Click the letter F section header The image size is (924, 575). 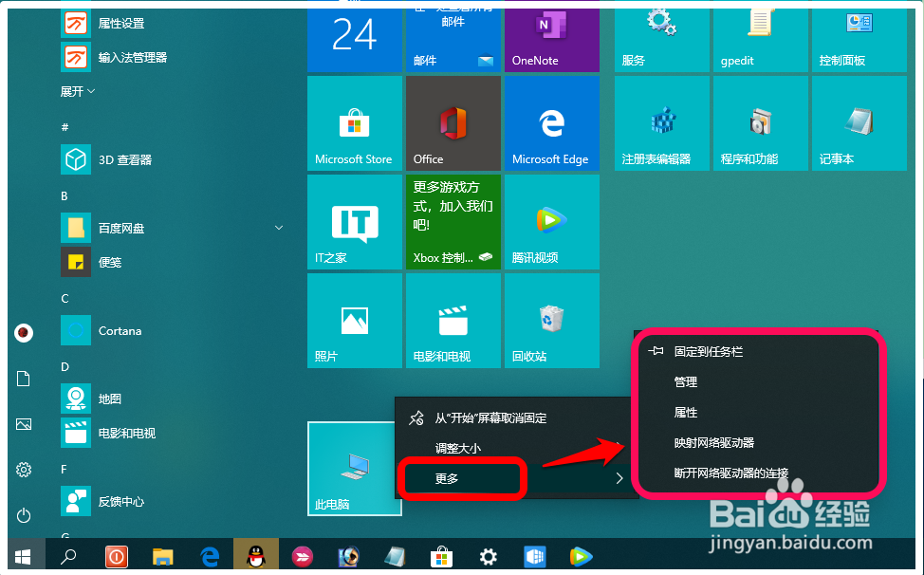click(x=64, y=469)
